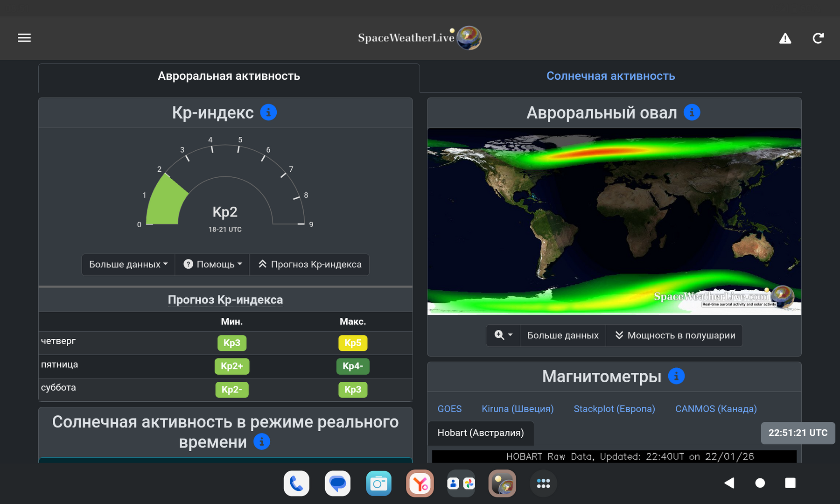
Task: Tap Прогноз Кр-индекса button
Action: (309, 265)
